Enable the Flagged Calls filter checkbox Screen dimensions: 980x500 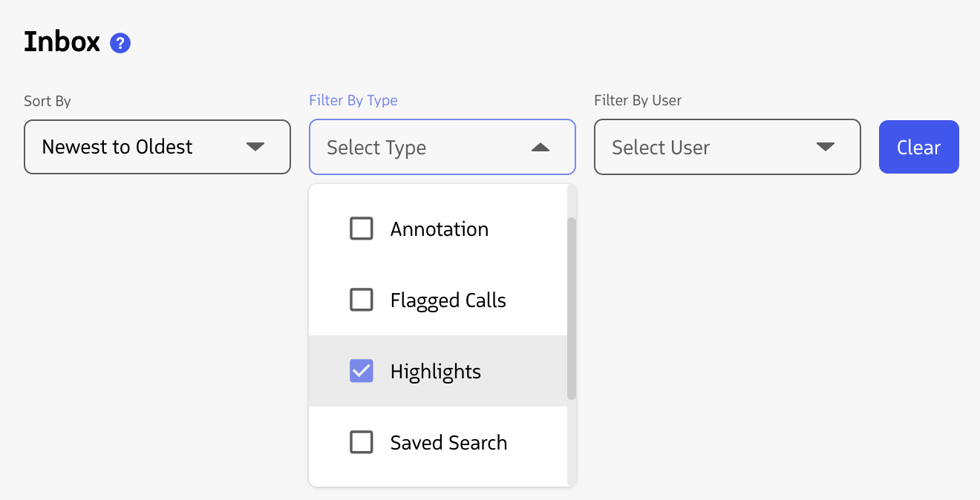[362, 300]
